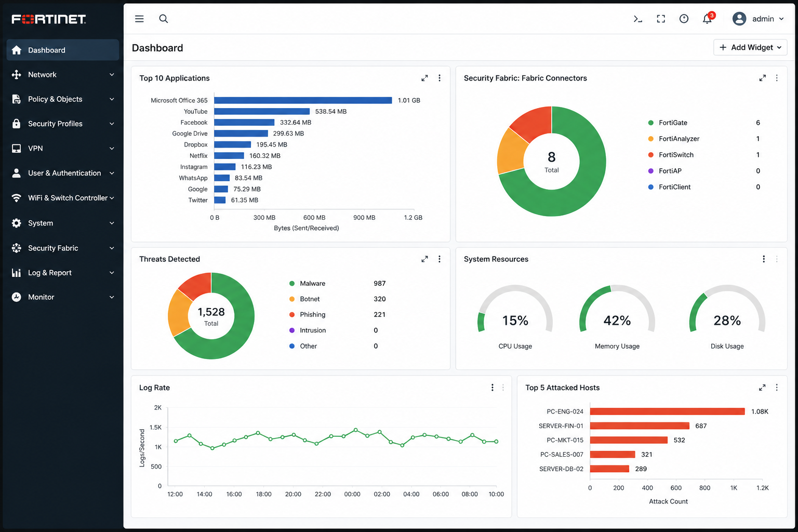This screenshot has height=532, width=798.
Task: Click the Microsoft Office 365 bar
Action: click(x=303, y=100)
